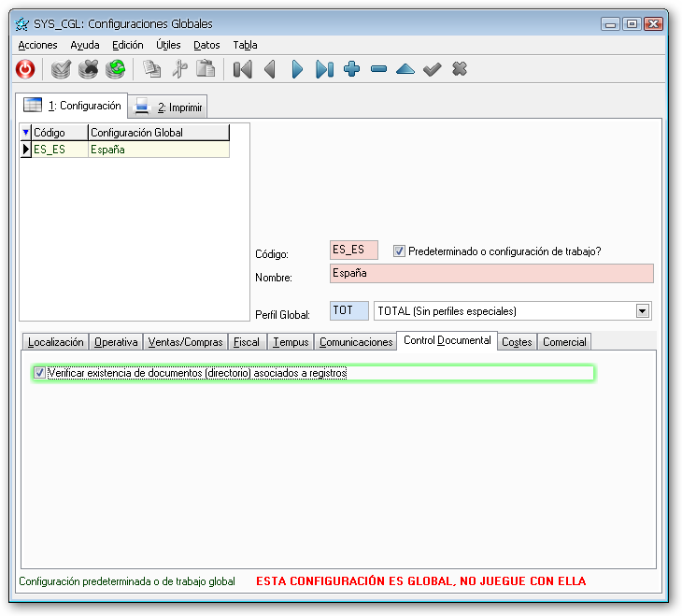
Task: Click the application star icon in title bar
Action: (21, 24)
